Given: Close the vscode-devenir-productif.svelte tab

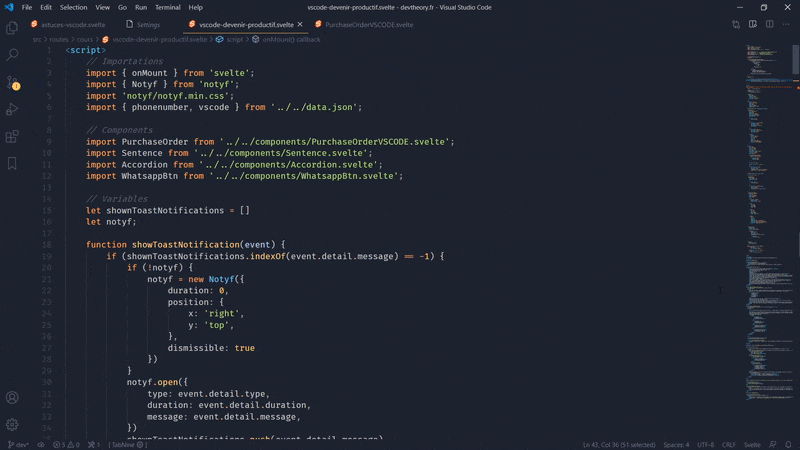Looking at the screenshot, I should [x=300, y=24].
